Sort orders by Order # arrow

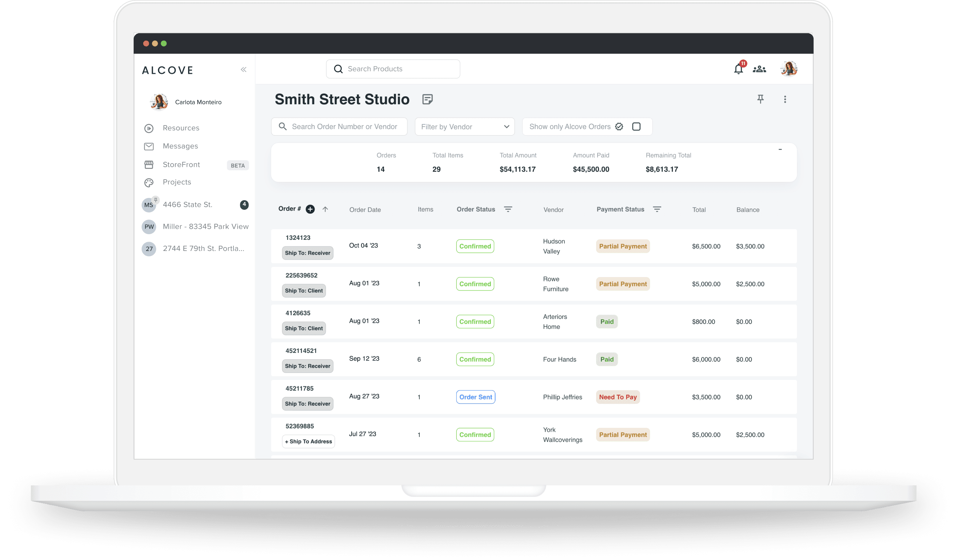click(x=325, y=209)
